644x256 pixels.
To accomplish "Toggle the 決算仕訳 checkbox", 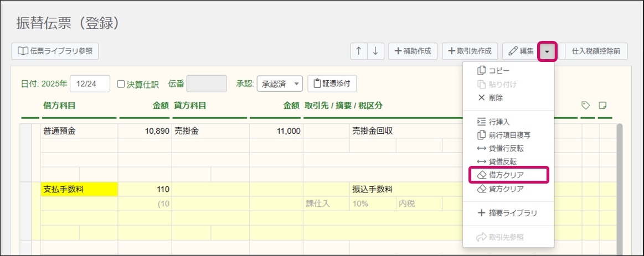I will pos(121,84).
